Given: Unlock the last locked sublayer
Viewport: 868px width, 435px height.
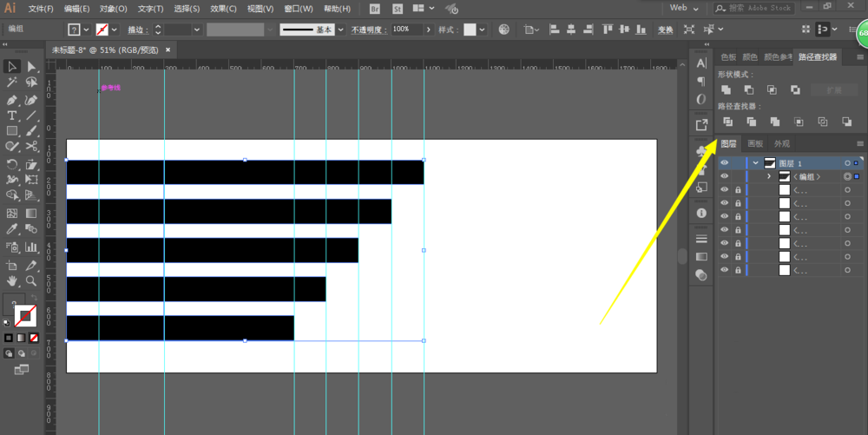Looking at the screenshot, I should tap(738, 271).
